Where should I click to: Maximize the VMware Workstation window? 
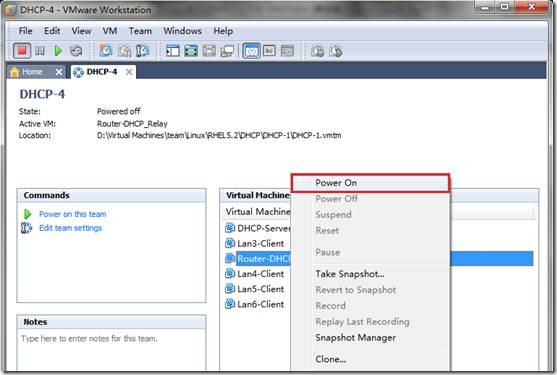[x=505, y=7]
